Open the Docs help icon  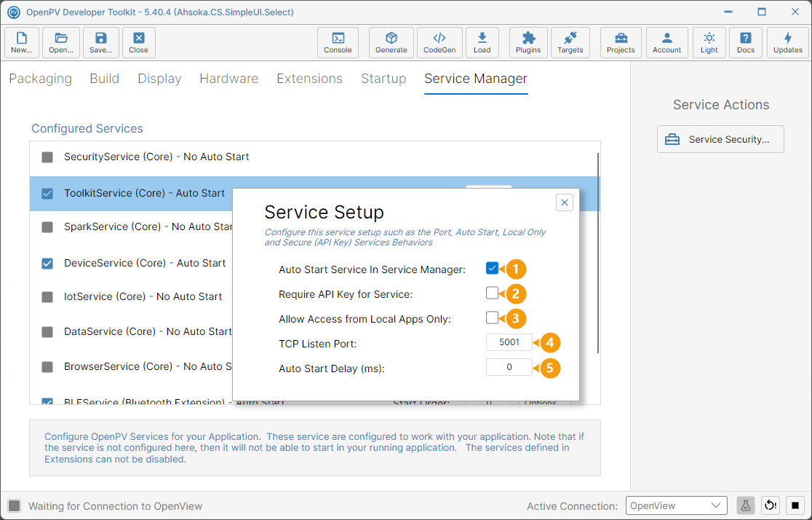click(746, 42)
